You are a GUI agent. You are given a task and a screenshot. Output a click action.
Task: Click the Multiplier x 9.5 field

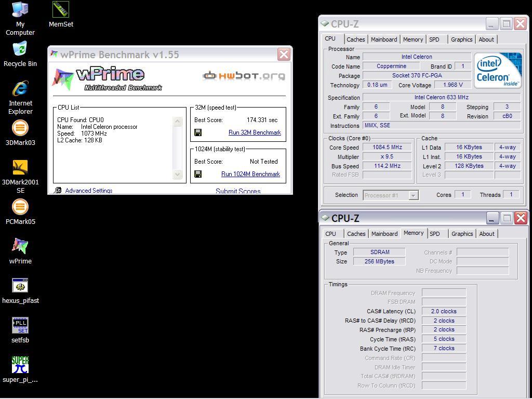(387, 157)
